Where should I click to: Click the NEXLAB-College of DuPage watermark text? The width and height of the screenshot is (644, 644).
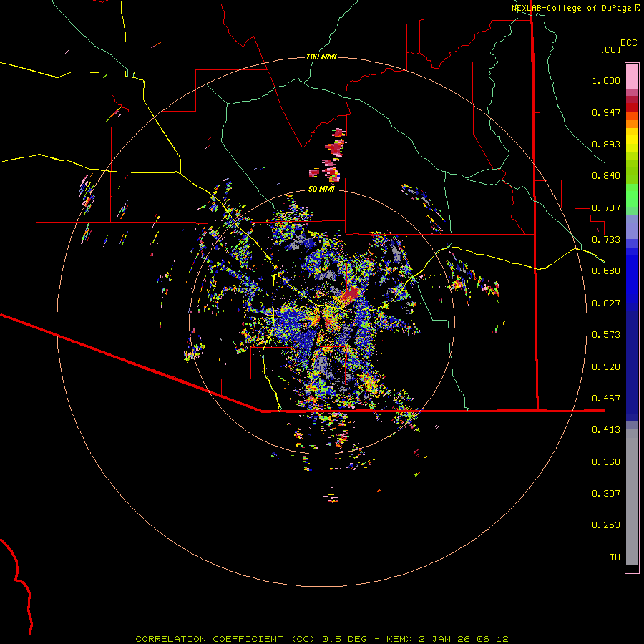coord(575,8)
